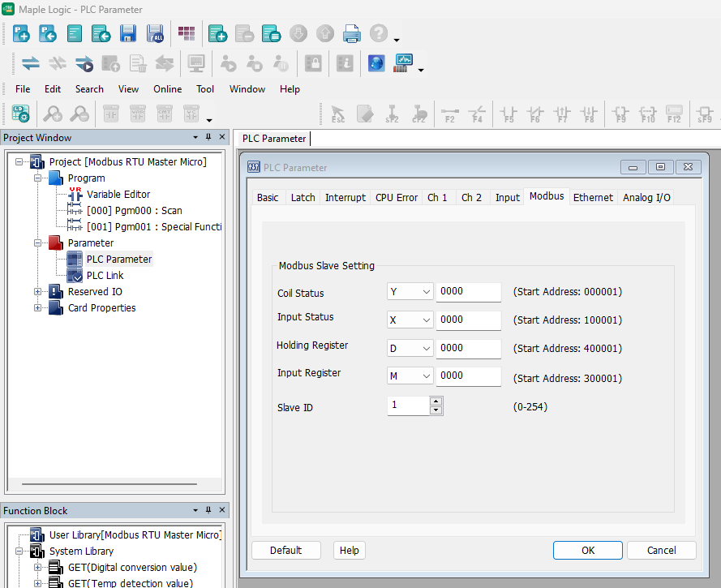
Task: Click the Run with play icon
Action: [x=84, y=63]
